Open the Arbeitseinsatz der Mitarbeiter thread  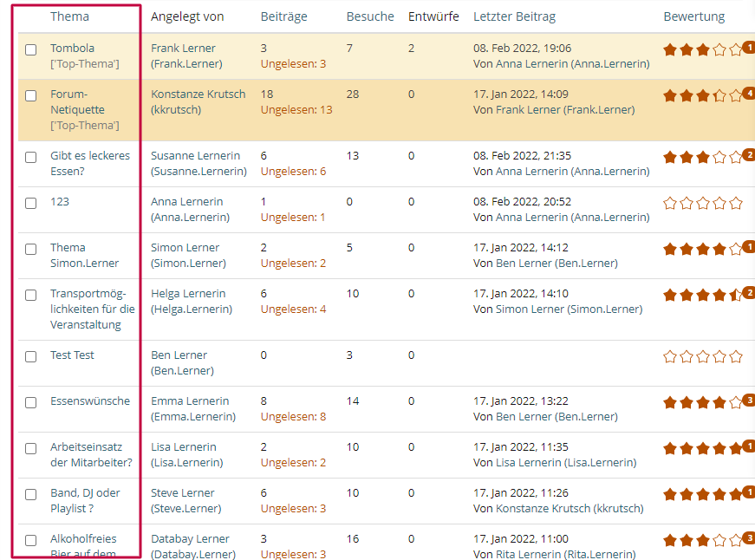[91, 454]
